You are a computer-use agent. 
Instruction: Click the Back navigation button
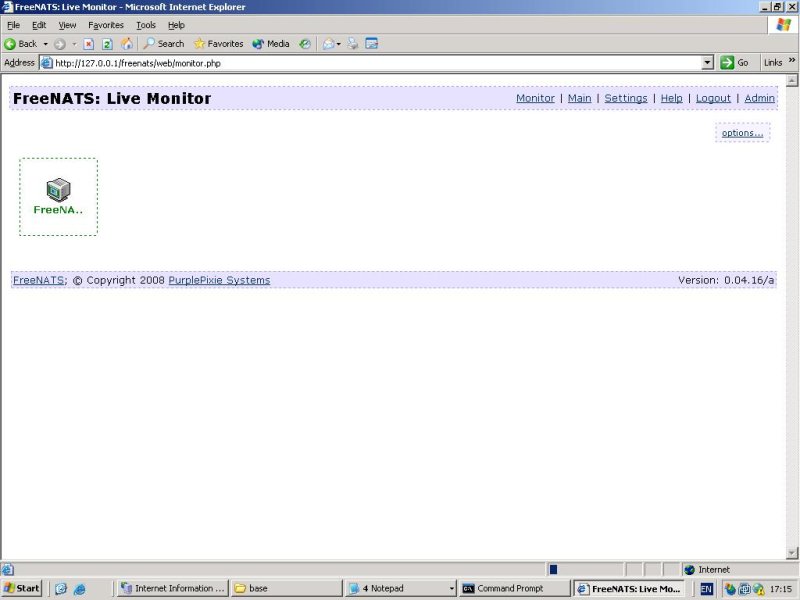tap(21, 44)
